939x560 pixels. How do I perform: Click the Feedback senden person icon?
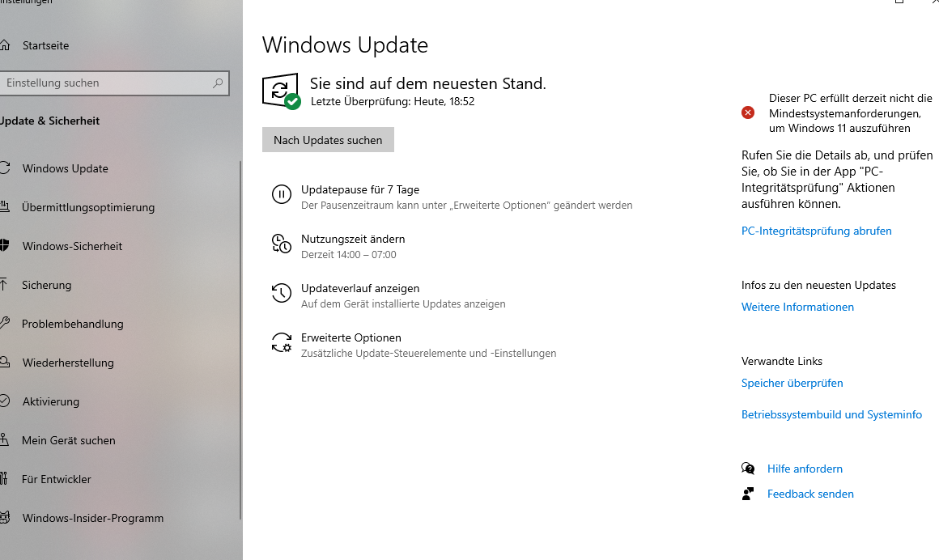coord(747,494)
